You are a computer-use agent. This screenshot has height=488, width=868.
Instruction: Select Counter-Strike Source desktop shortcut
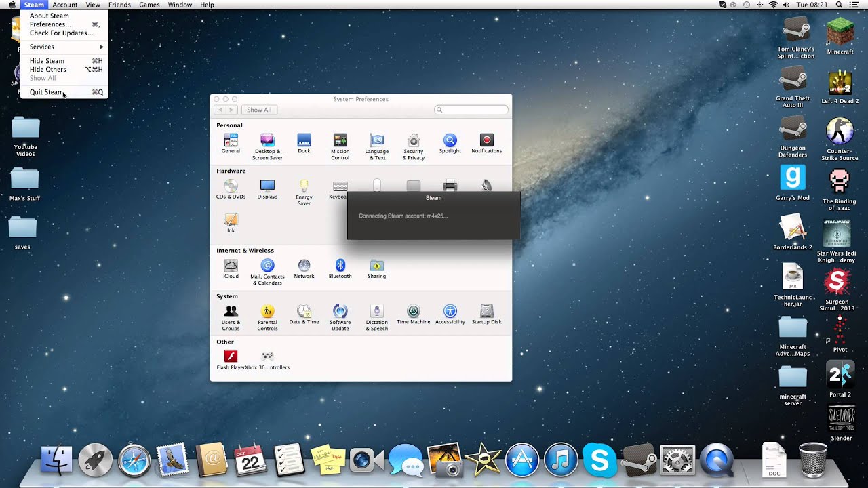(840, 140)
